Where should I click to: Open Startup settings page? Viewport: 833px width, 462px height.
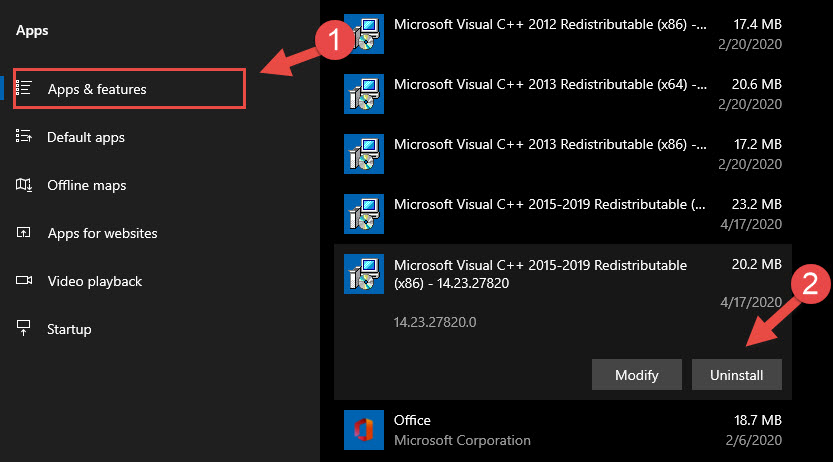pyautogui.click(x=69, y=329)
